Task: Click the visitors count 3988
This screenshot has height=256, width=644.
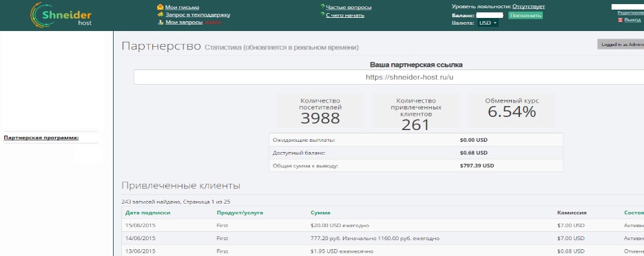Action: coord(320,118)
